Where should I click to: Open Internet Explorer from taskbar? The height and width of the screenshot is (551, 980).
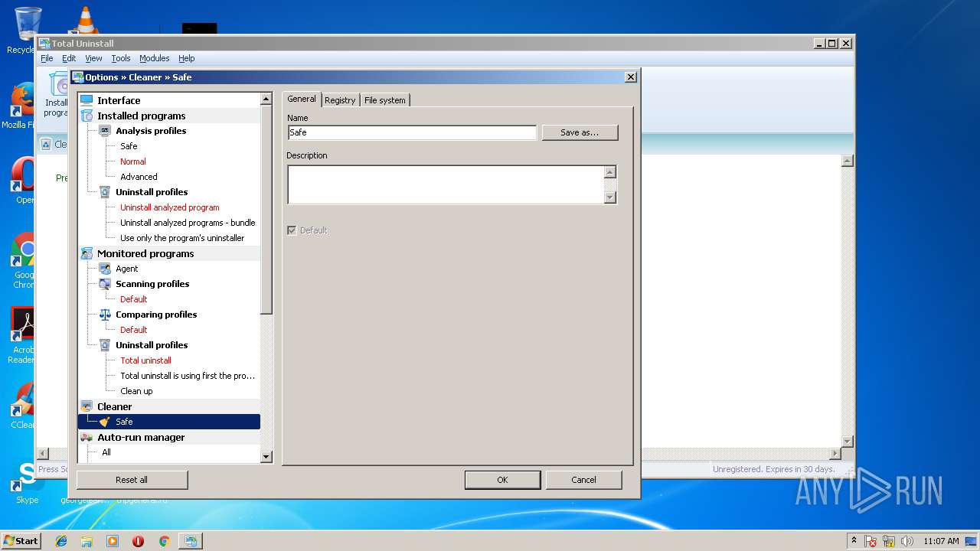coord(61,541)
